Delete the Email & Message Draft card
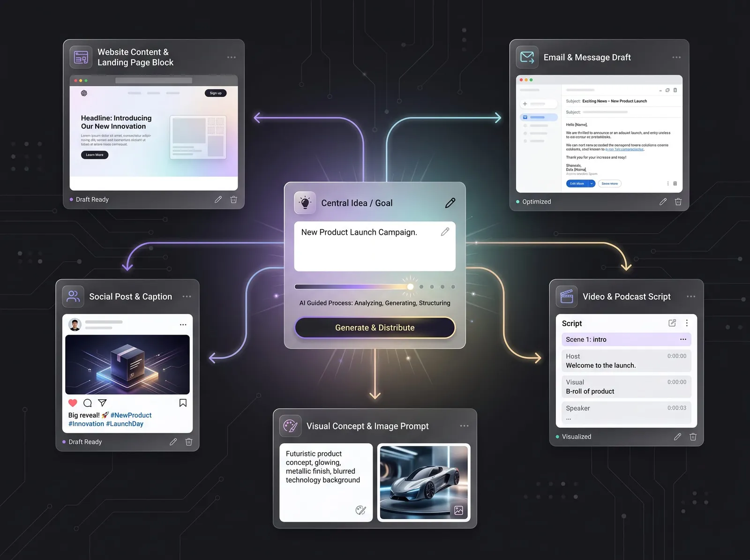 coord(678,202)
